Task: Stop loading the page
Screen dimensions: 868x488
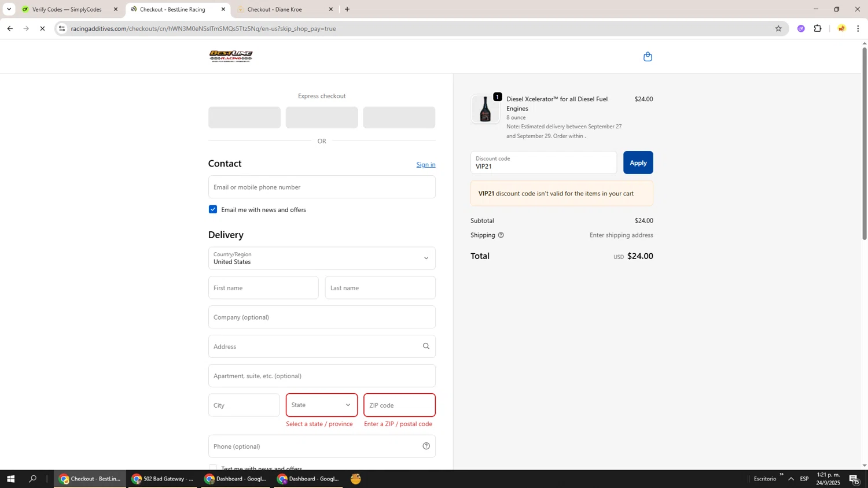Action: (x=42, y=28)
